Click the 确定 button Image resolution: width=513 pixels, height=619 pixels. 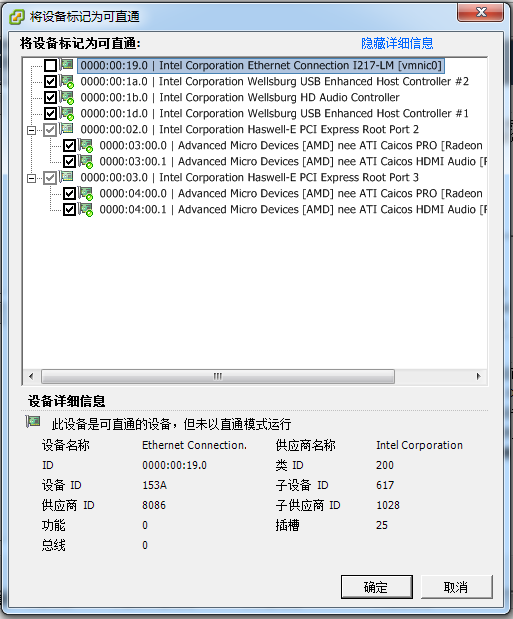376,587
